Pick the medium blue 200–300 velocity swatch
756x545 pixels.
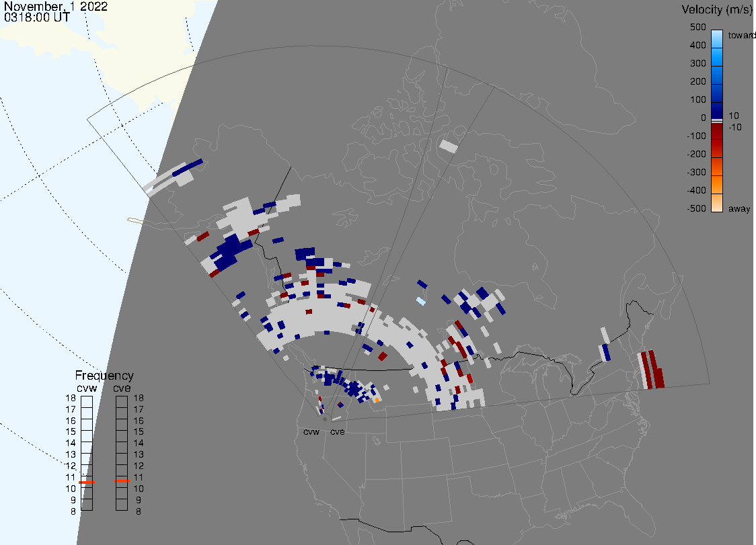tap(717, 74)
